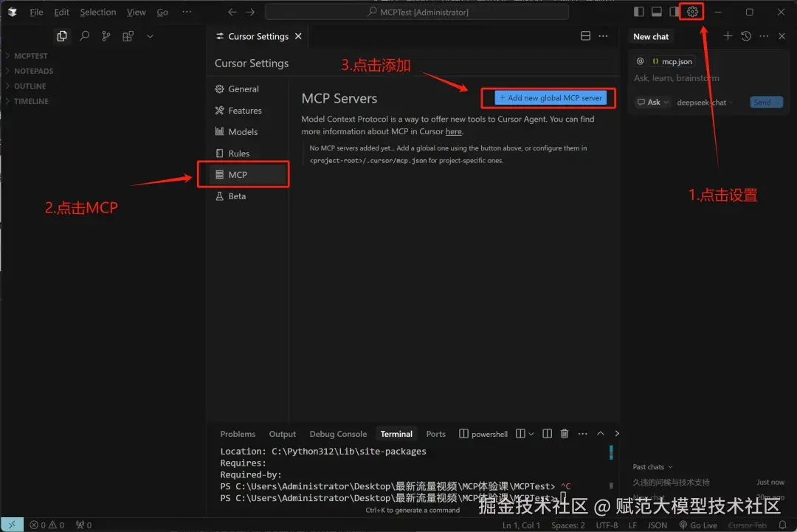797x532 pixels.
Task: Click the Go Live status button
Action: pos(698,525)
